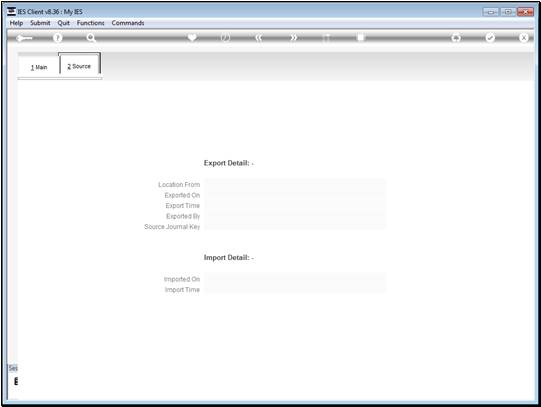Select the 2 Source tab
Viewport: 541px width, 407px height.
click(79, 66)
